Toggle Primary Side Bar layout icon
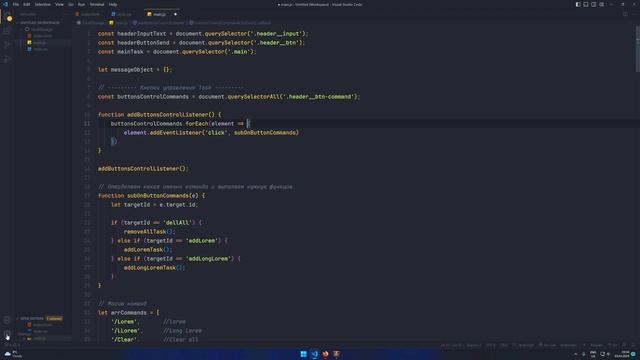The width and height of the screenshot is (640, 360). (x=578, y=4)
